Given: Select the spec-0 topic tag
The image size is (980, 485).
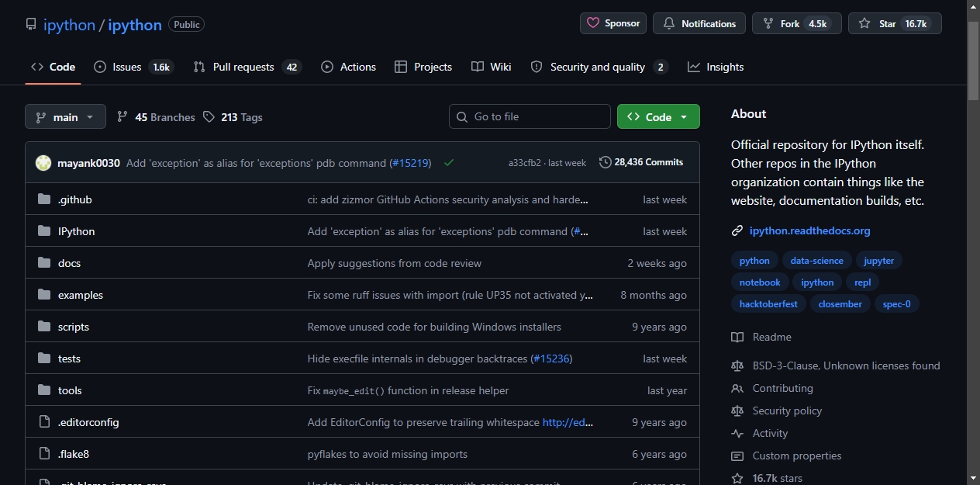Looking at the screenshot, I should (x=897, y=304).
